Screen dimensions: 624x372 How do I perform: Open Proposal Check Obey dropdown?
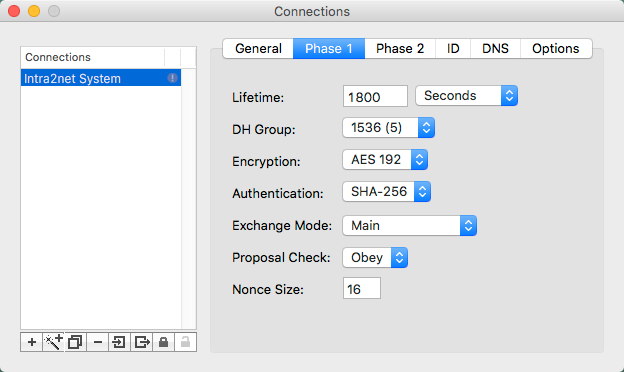click(375, 257)
